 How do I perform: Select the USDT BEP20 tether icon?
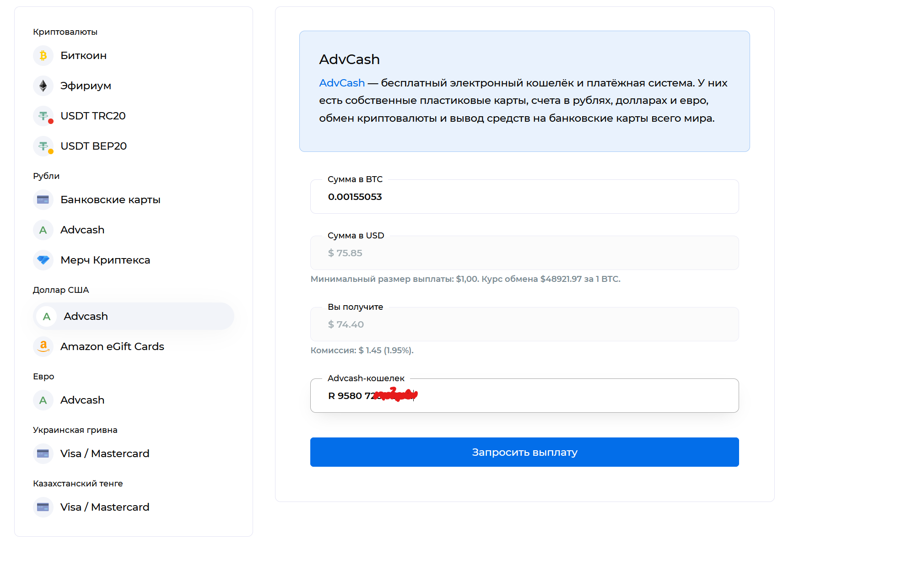pos(43,146)
